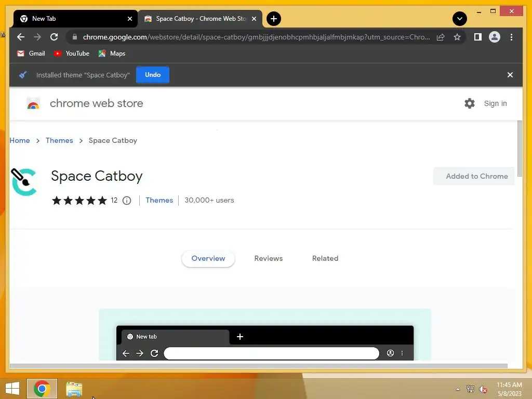Select the Overview tab
Viewport: 532px width, 399px height.
pos(208,259)
